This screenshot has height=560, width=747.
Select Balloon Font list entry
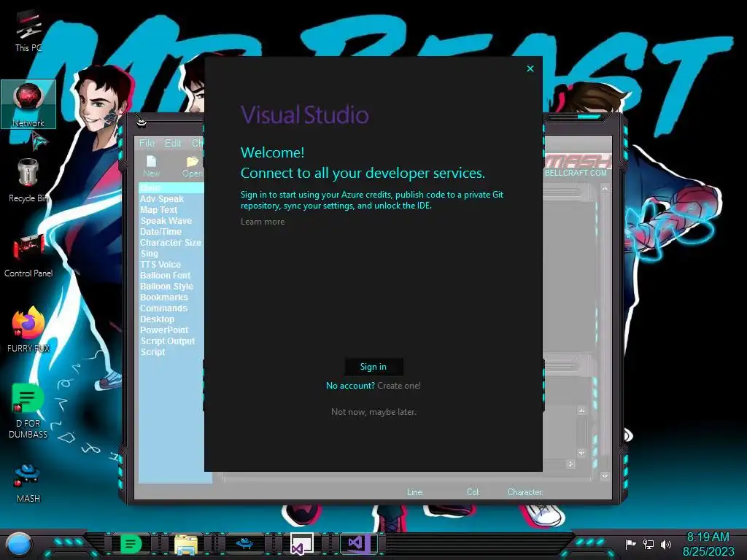(x=166, y=276)
